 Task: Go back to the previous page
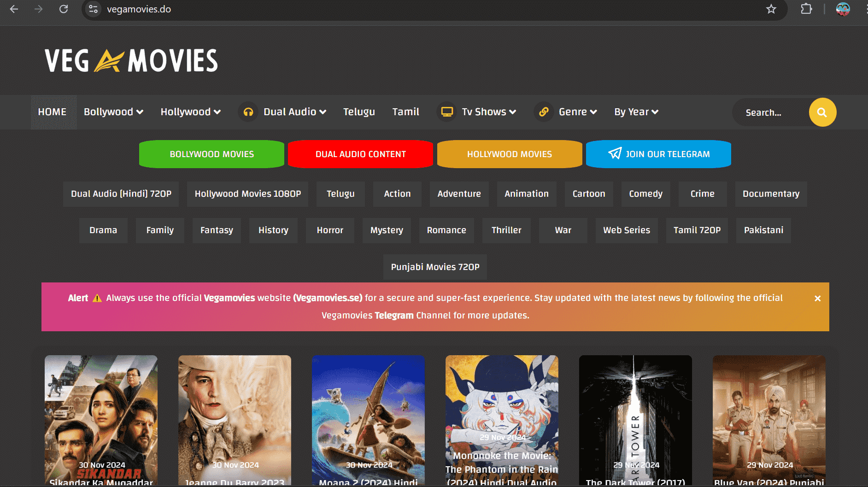14,9
